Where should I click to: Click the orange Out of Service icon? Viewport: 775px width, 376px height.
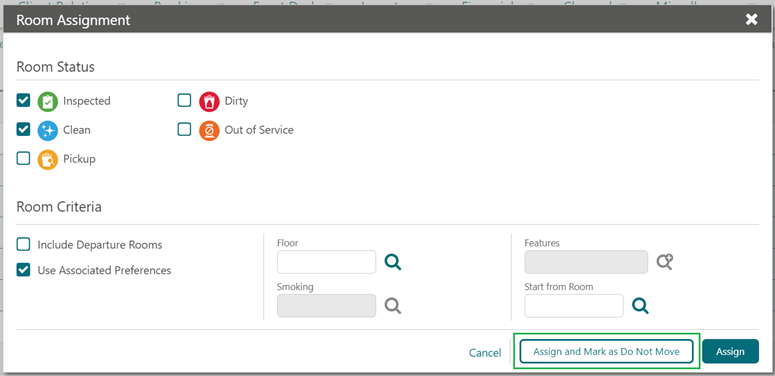pyautogui.click(x=209, y=131)
